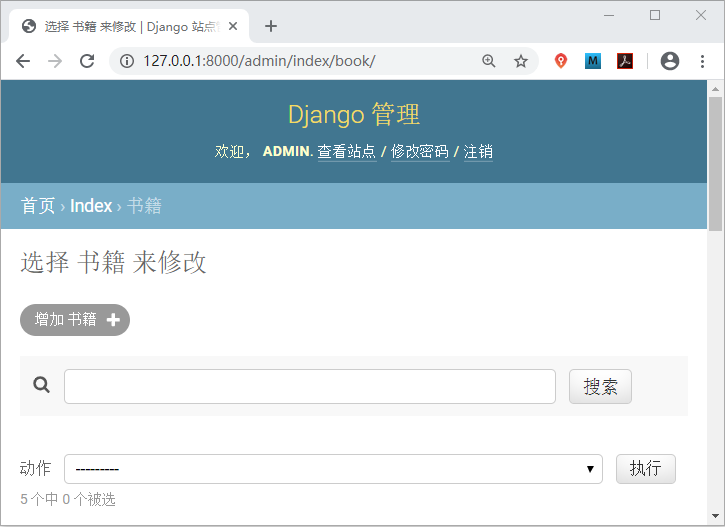Click the 5 个中 0 个被选 counter
This screenshot has width=725, height=527.
[68, 500]
